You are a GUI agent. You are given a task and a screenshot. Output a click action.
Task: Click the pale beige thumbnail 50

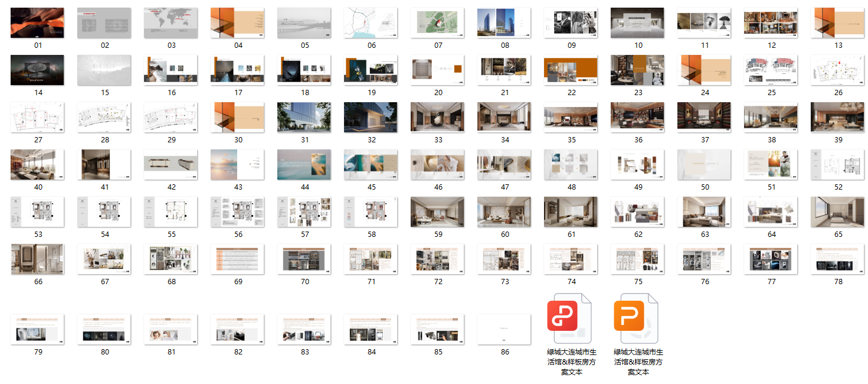705,165
